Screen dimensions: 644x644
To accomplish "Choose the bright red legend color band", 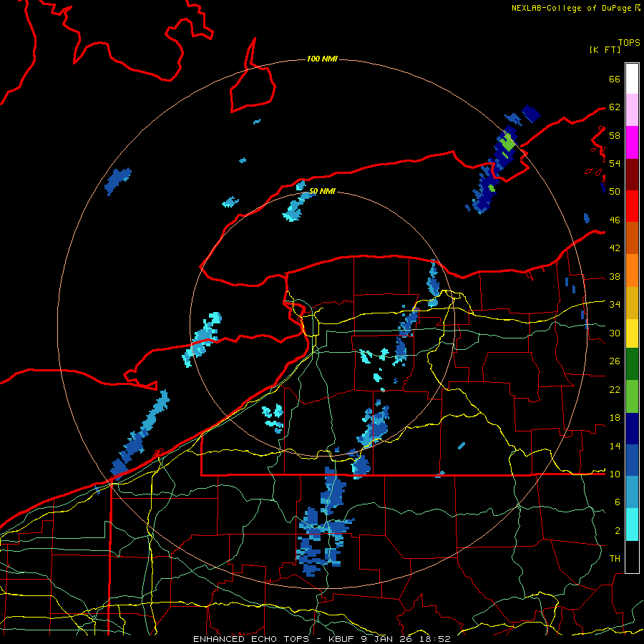I will click(632, 206).
